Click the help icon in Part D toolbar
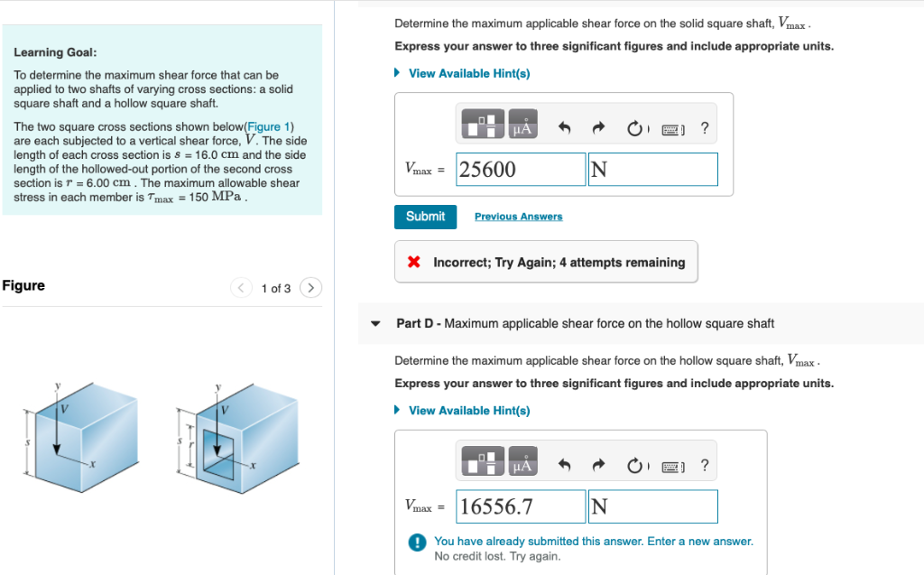The image size is (924, 575). [704, 464]
